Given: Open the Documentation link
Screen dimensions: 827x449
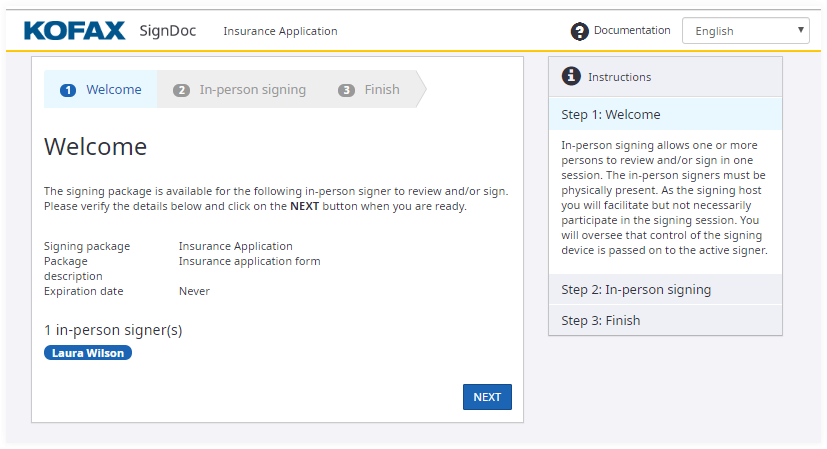Looking at the screenshot, I should pos(632,31).
